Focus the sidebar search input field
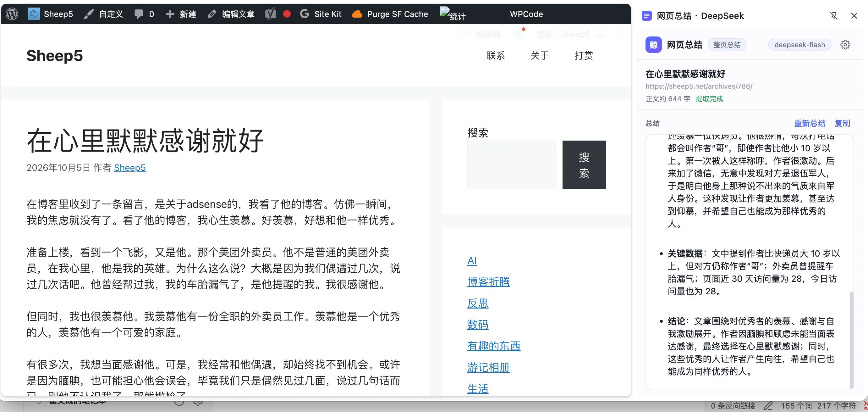868x412 pixels. 512,165
